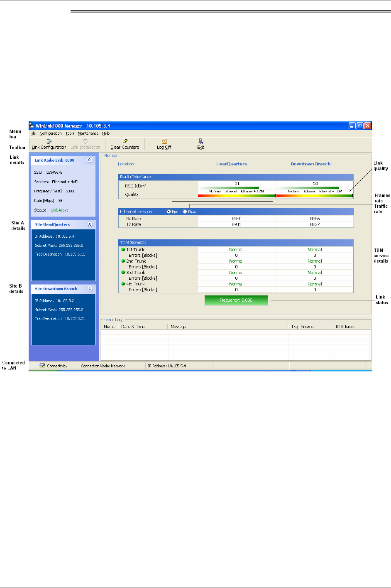Click the 2nd Trunk green status indicator
Viewport: 391px width, 588px height.
tap(123, 261)
